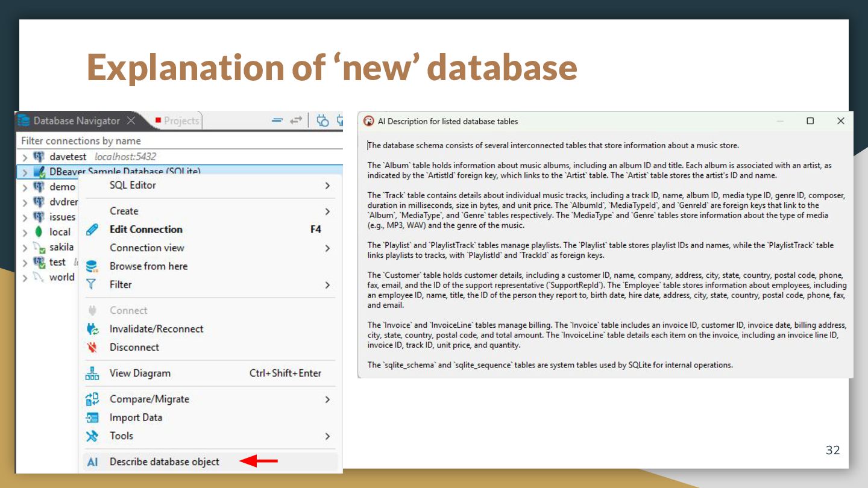Click the View Diagram icon
The width and height of the screenshot is (868, 488).
point(92,374)
